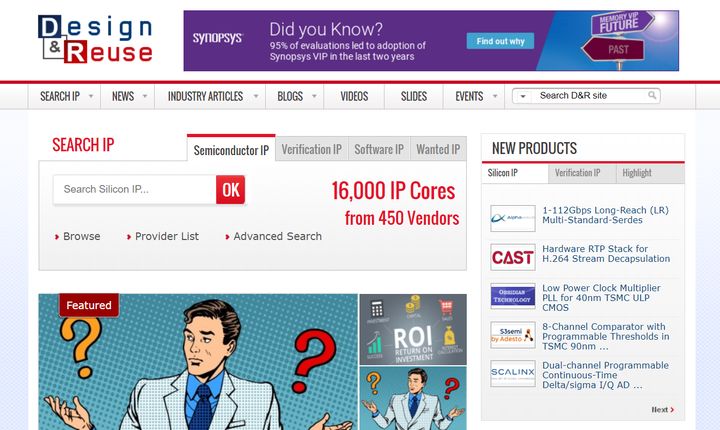Expand the EVENTS menu arrow
This screenshot has width=720, height=430.
pyautogui.click(x=495, y=96)
